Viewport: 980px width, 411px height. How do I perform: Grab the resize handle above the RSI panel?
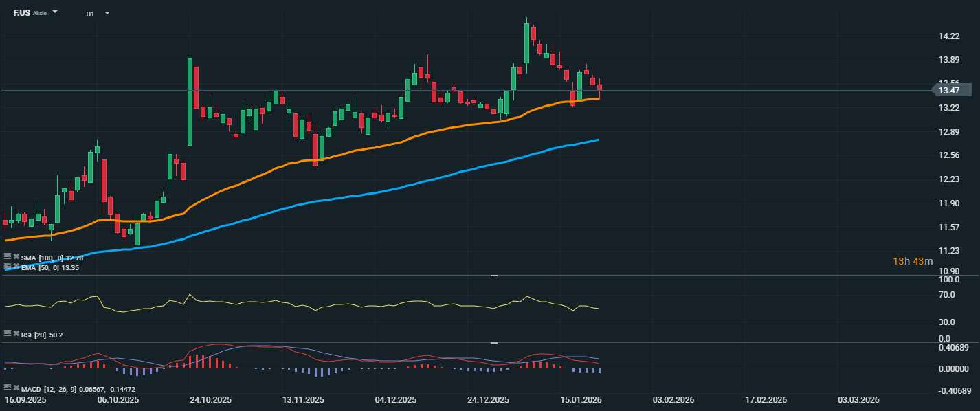click(x=493, y=276)
